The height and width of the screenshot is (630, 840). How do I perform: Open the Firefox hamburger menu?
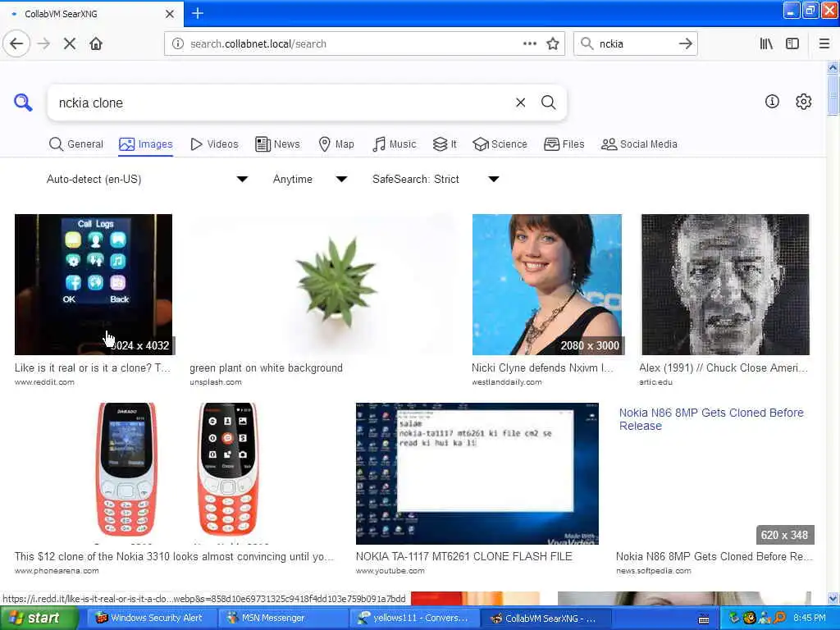point(824,43)
